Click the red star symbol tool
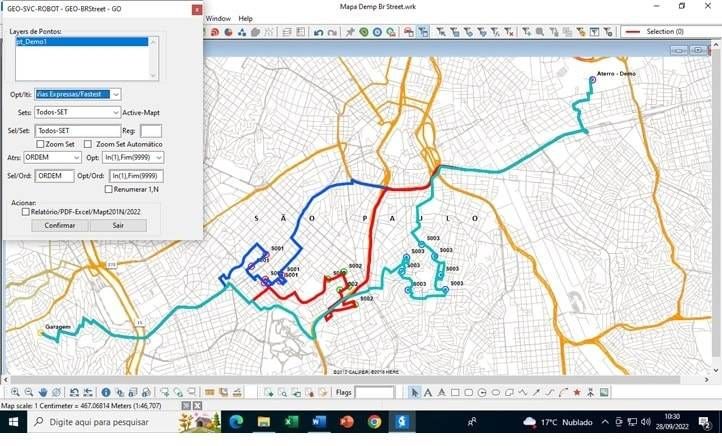Screen dimensions: 722x446 (x=577, y=392)
